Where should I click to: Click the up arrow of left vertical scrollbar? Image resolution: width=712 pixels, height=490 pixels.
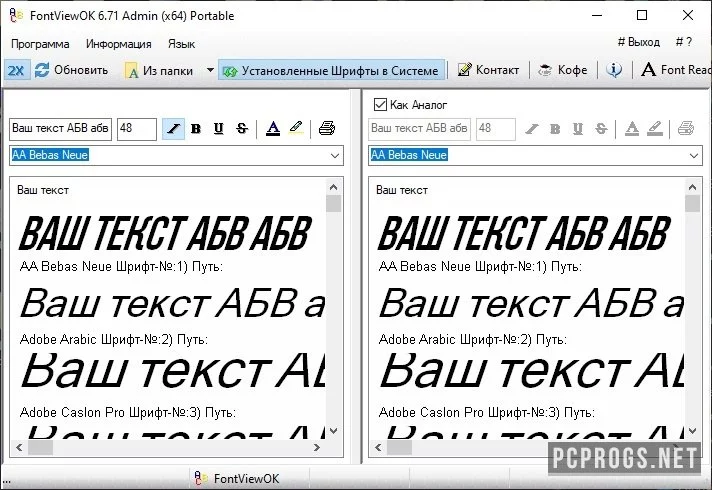[334, 187]
